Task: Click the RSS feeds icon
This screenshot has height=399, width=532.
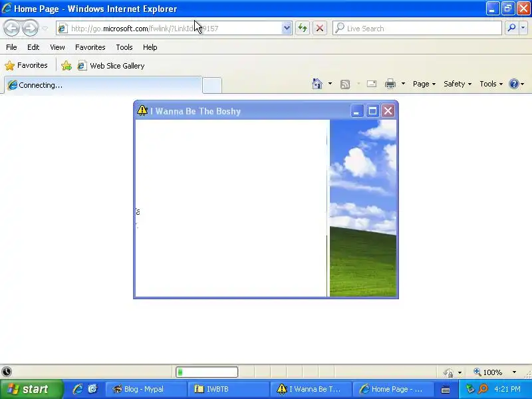Action: click(345, 84)
